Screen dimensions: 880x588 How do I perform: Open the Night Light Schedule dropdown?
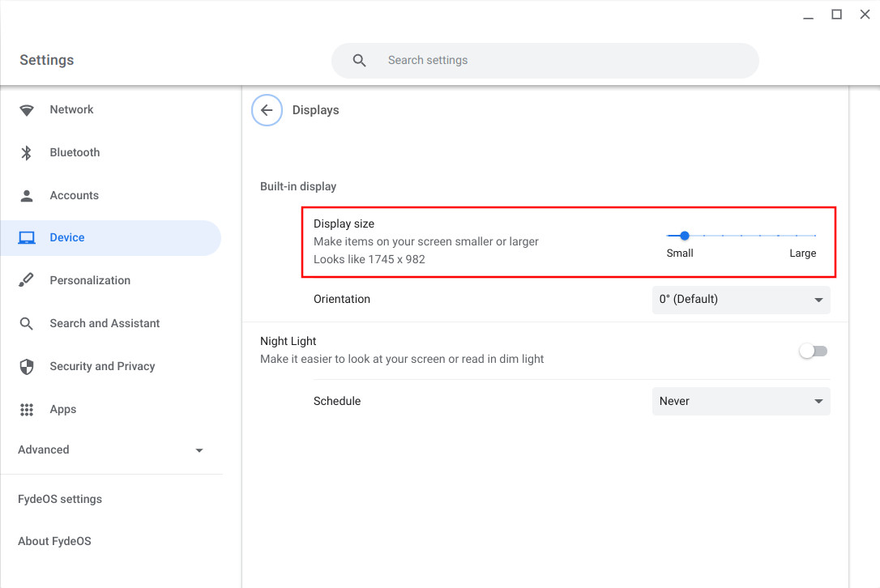click(741, 402)
